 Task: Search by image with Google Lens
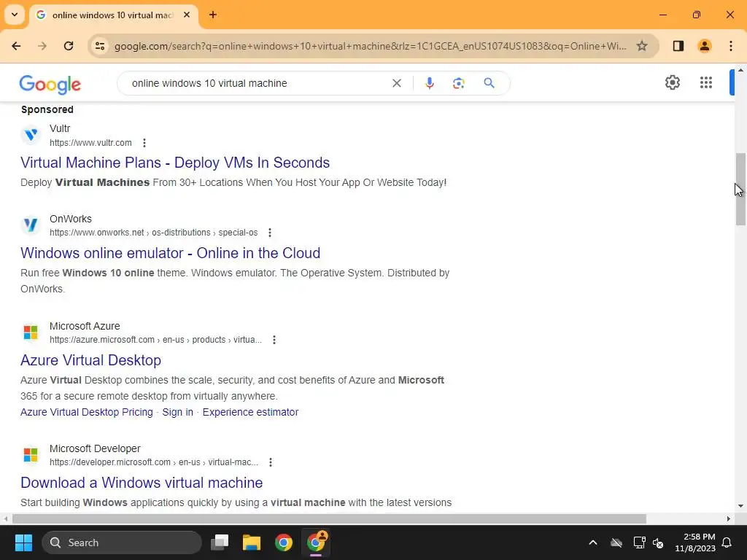pos(458,83)
